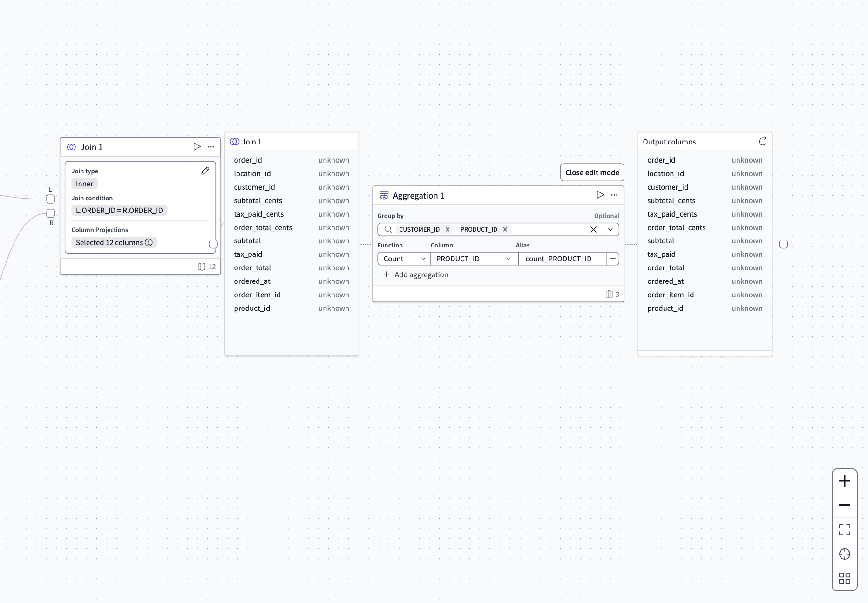The image size is (868, 603).
Task: Refresh the Output columns panel
Action: click(x=762, y=141)
